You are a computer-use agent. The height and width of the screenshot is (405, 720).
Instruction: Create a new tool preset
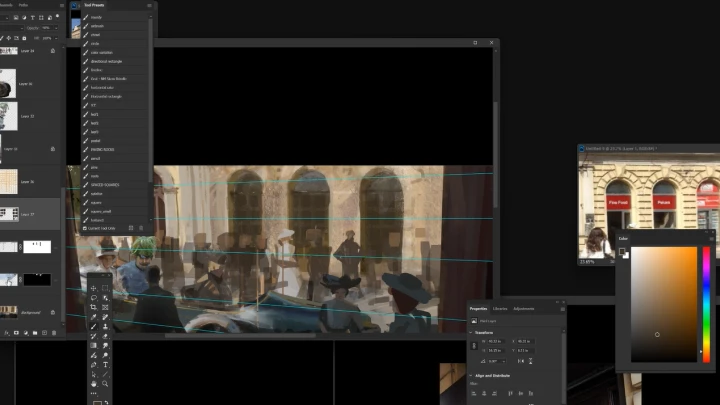click(131, 228)
